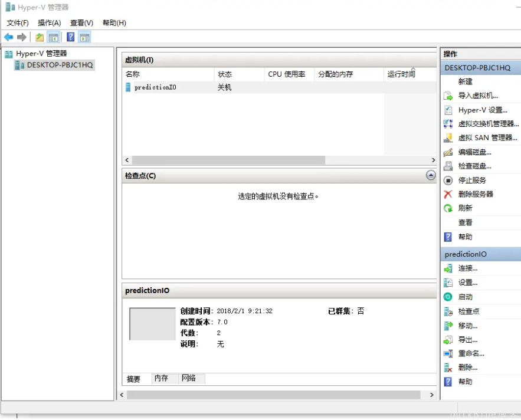521x420 pixels.
Task: Click predictionIO actions section header
Action: coord(480,254)
